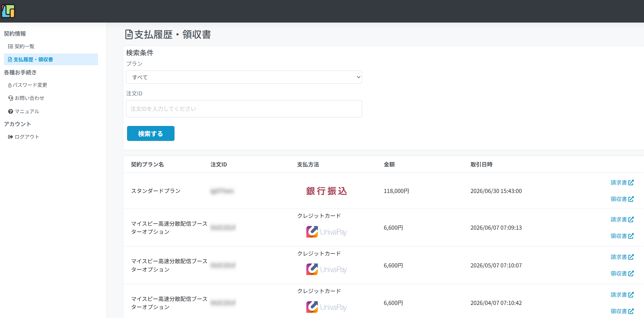The height and width of the screenshot is (318, 644).
Task: Open 請求書 for the 2026/06/07 payment
Action: tap(622, 219)
